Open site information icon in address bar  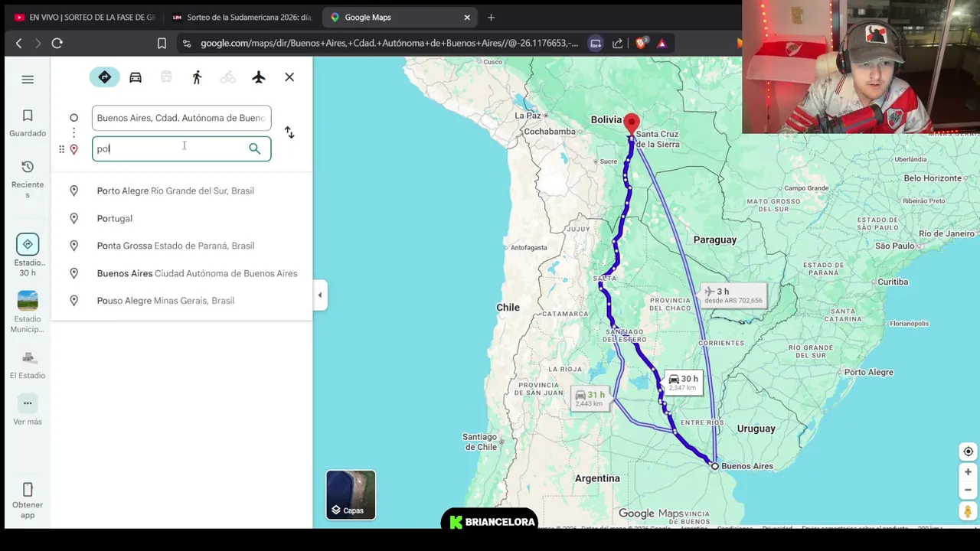[187, 44]
